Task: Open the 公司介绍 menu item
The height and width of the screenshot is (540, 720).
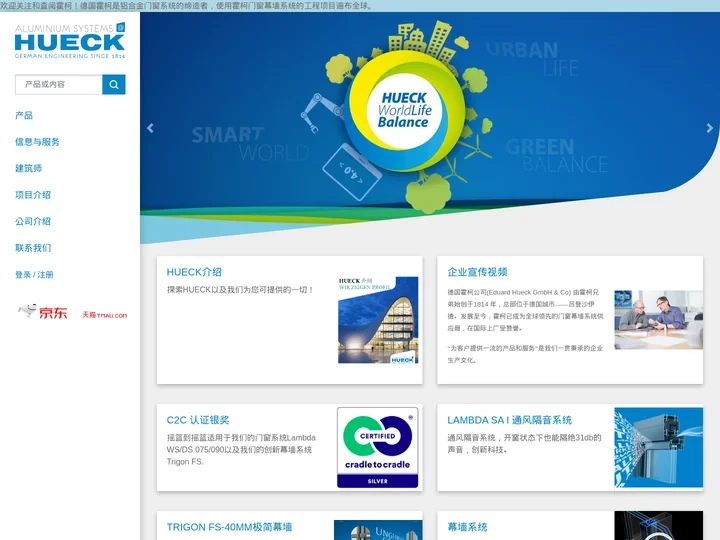Action: [33, 221]
